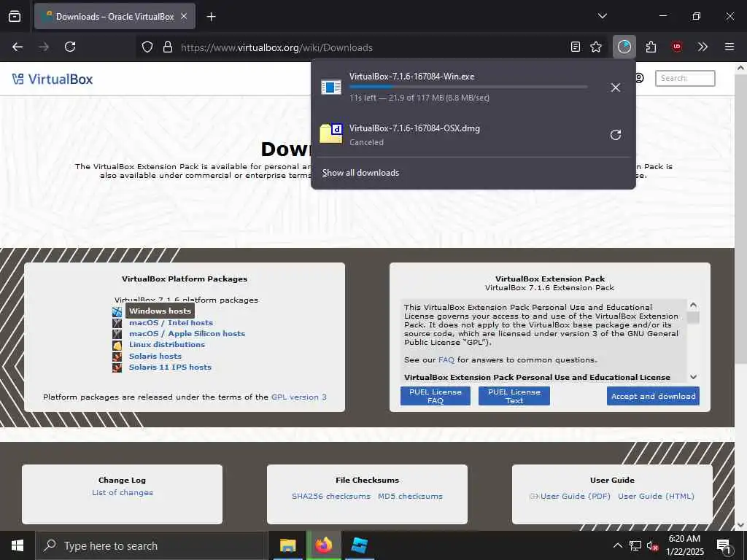Open SHA256 checksums link
The width and height of the screenshot is (747, 560).
(x=331, y=496)
